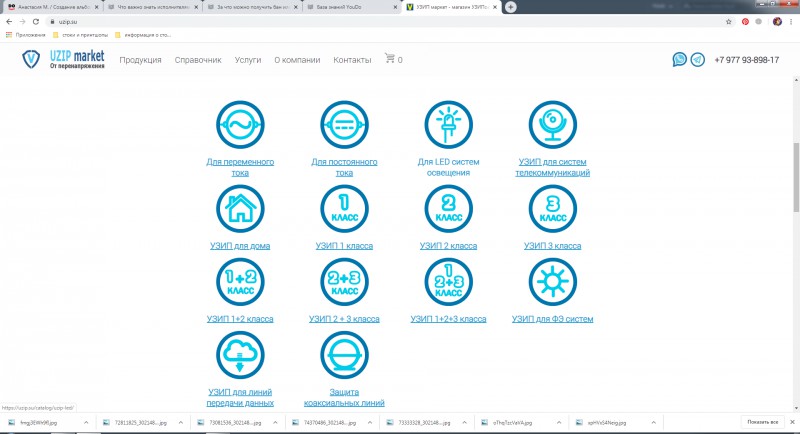800x434 pixels.
Task: Switch to the База знаний YouDo tab
Action: click(351, 7)
